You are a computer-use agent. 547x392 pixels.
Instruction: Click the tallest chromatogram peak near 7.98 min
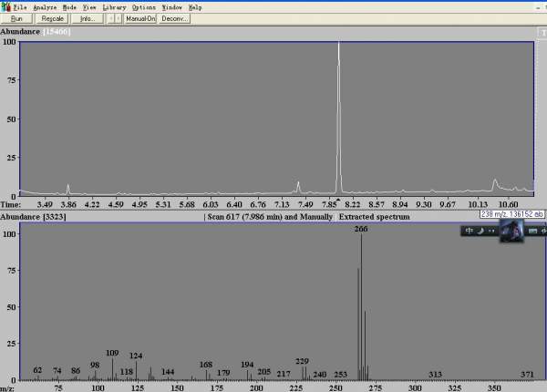[x=338, y=117]
